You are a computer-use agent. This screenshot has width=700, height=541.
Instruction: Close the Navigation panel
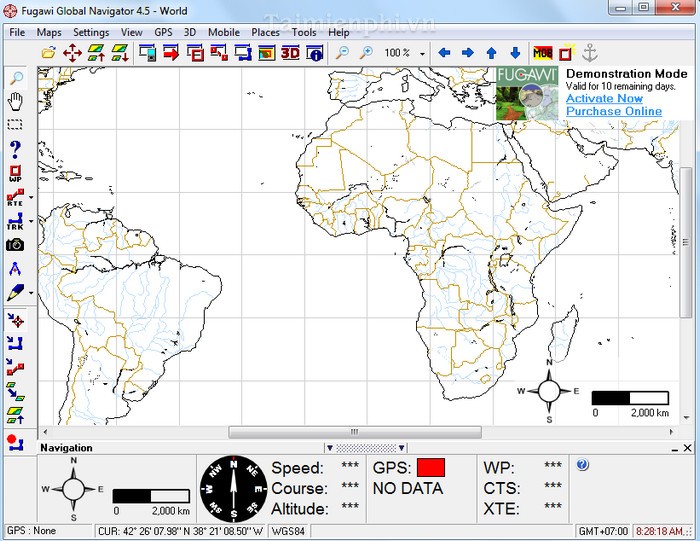tap(688, 448)
